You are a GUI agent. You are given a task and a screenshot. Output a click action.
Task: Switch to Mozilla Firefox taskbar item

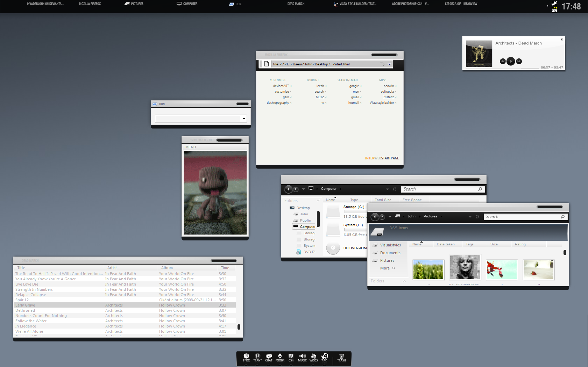(x=90, y=4)
